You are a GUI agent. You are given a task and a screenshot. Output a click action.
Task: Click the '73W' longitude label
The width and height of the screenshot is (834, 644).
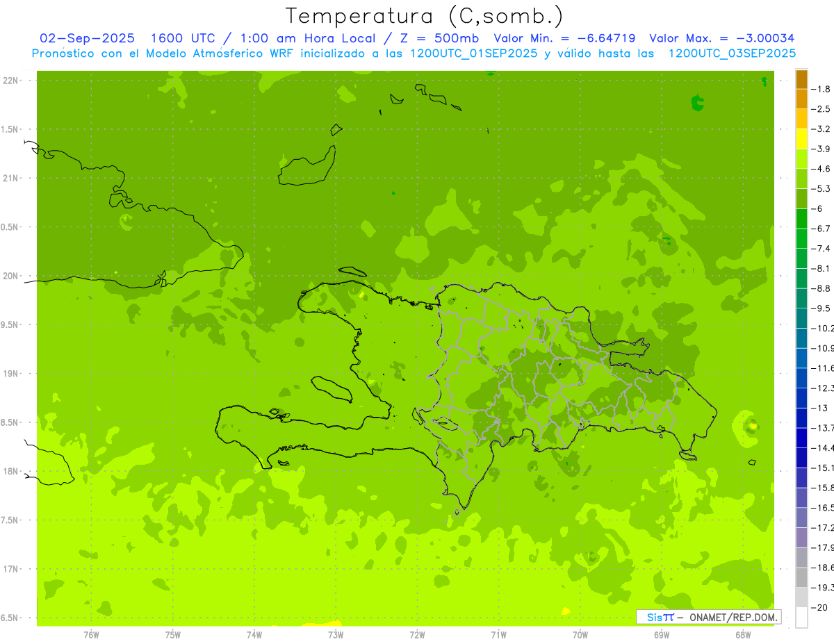click(336, 635)
